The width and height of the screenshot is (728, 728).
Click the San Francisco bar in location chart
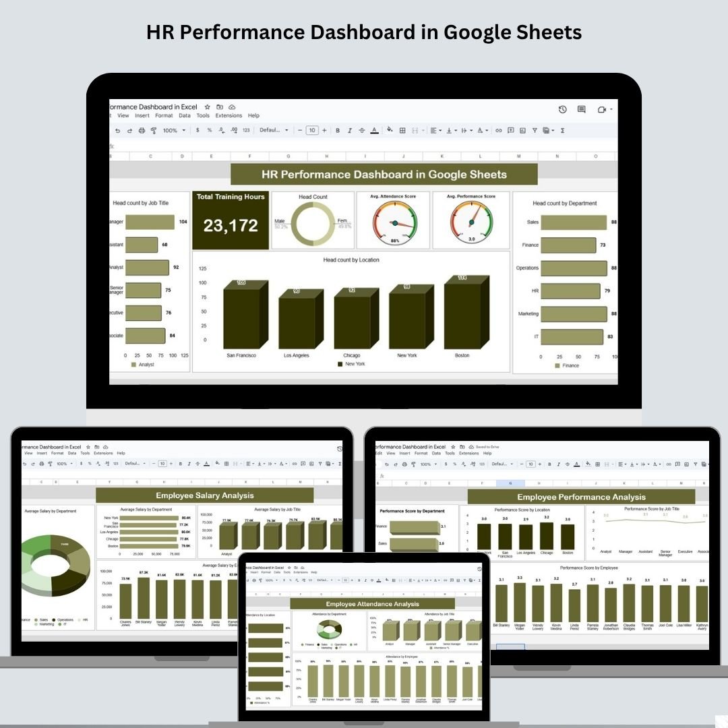pos(245,314)
